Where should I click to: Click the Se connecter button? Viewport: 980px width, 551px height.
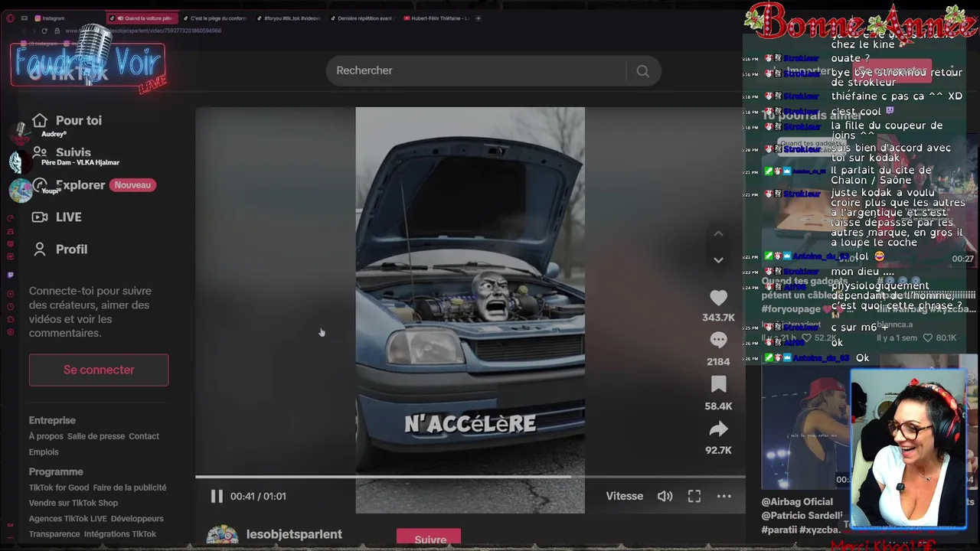pos(99,370)
